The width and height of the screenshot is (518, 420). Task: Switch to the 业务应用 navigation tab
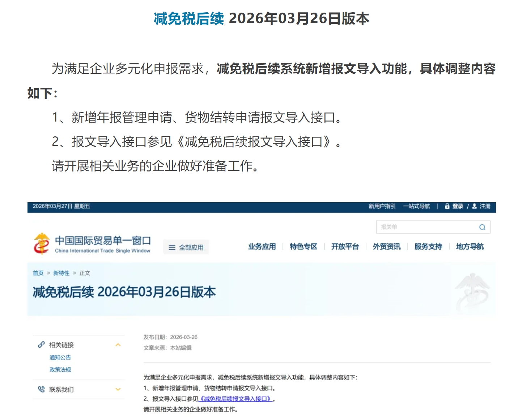(262, 247)
